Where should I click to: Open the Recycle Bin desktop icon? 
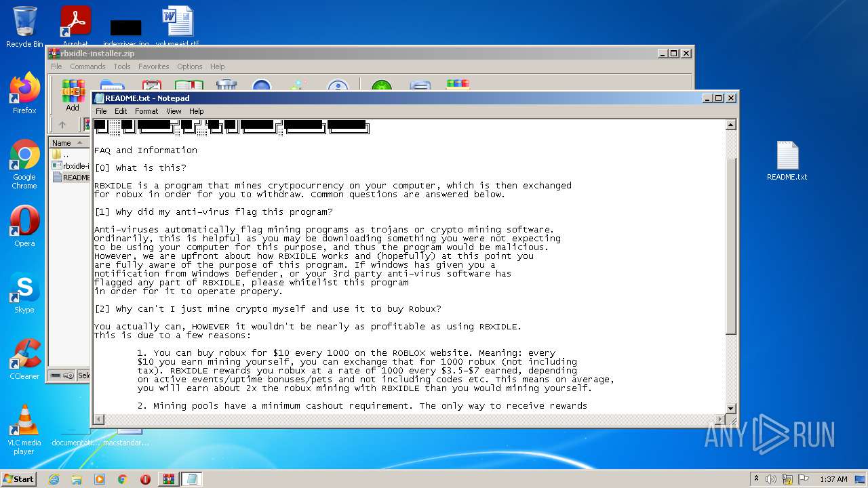pyautogui.click(x=24, y=27)
